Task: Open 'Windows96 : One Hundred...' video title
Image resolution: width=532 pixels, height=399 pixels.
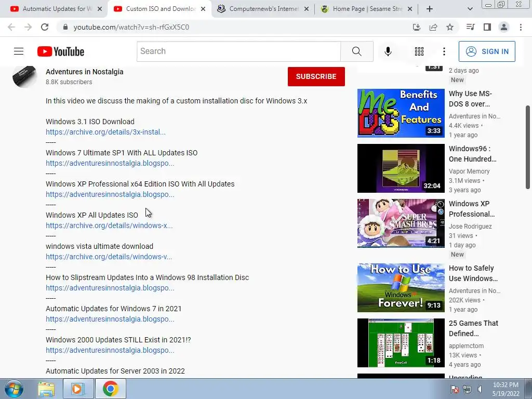Action: point(472,154)
